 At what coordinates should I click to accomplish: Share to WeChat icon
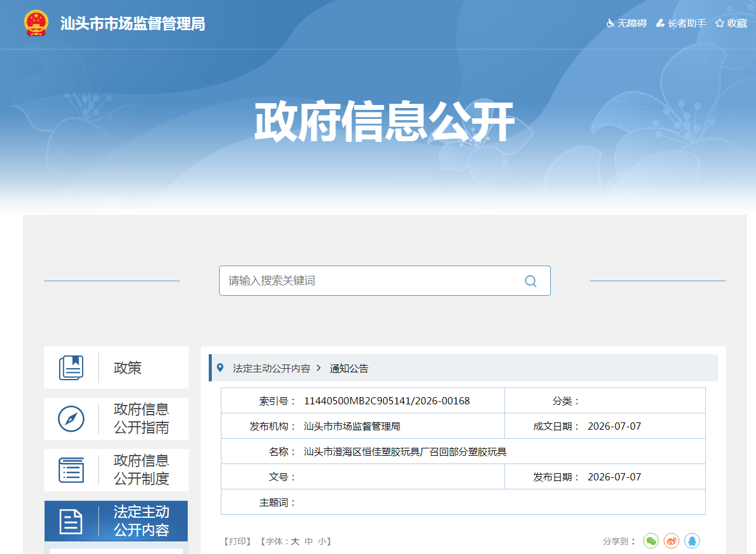651,541
